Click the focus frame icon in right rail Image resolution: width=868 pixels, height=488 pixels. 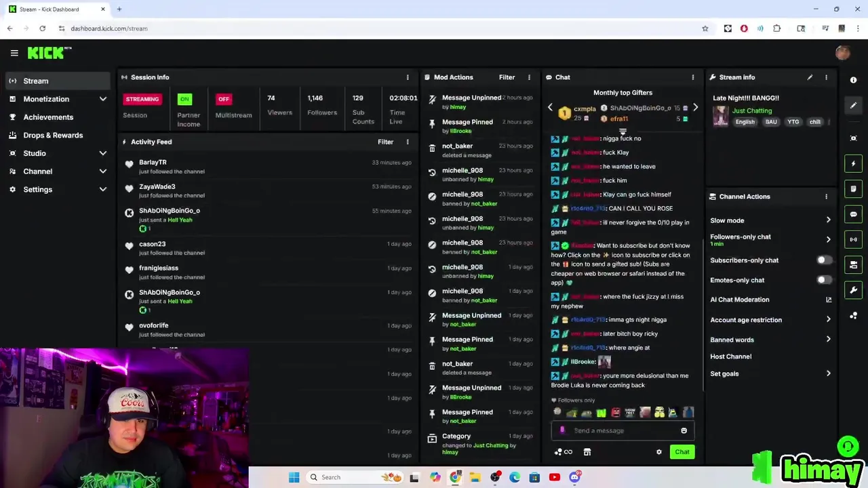(853, 138)
